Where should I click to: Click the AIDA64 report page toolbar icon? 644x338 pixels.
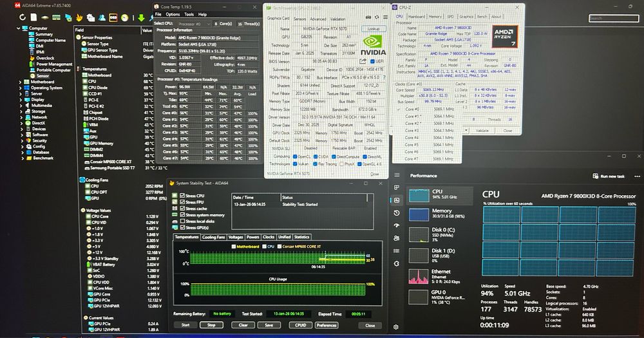click(x=33, y=17)
